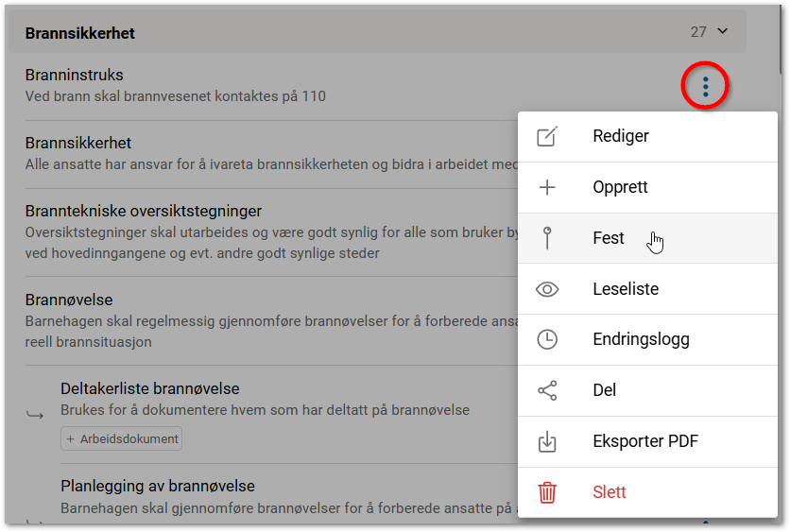Viewport: 790px width, 532px height.
Task: Choose Opprett in the context menu
Action: (620, 187)
